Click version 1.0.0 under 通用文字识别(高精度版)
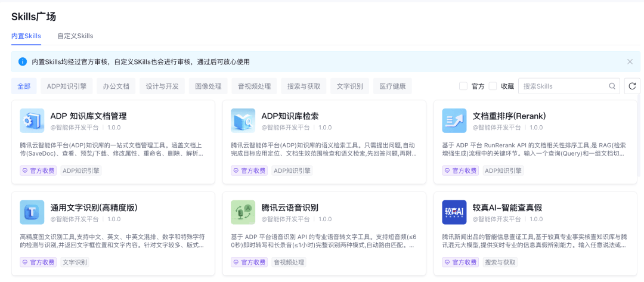This screenshot has width=644, height=282. point(114,219)
